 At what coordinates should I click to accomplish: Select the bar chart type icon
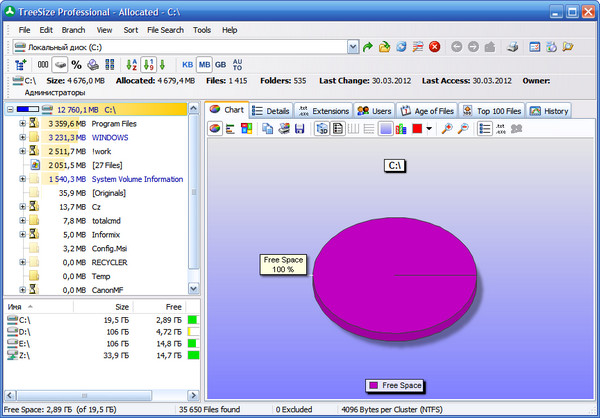231,129
